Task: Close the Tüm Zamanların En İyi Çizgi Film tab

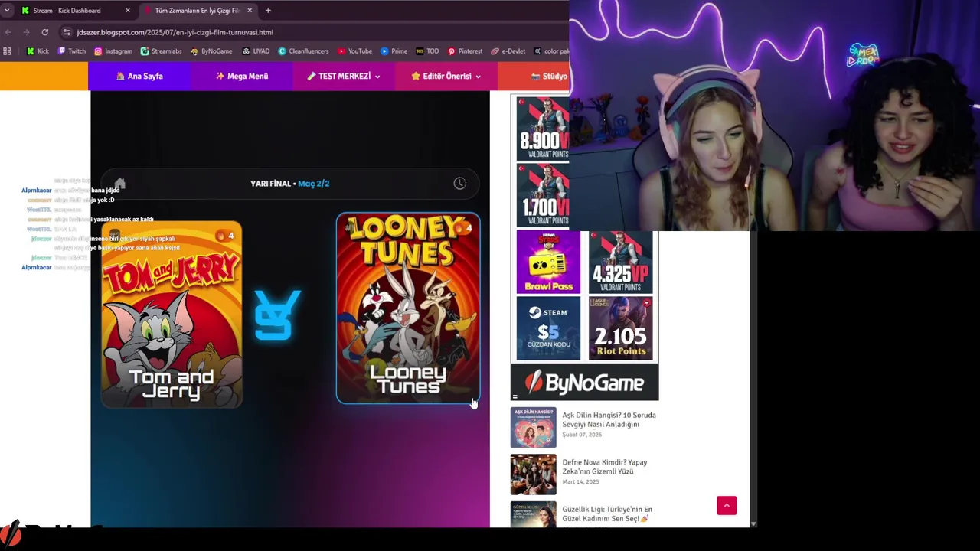Action: [x=250, y=11]
